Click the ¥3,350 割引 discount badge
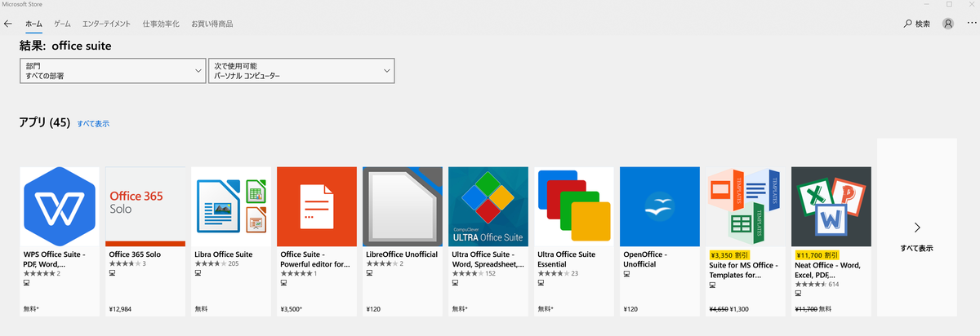 (728, 254)
